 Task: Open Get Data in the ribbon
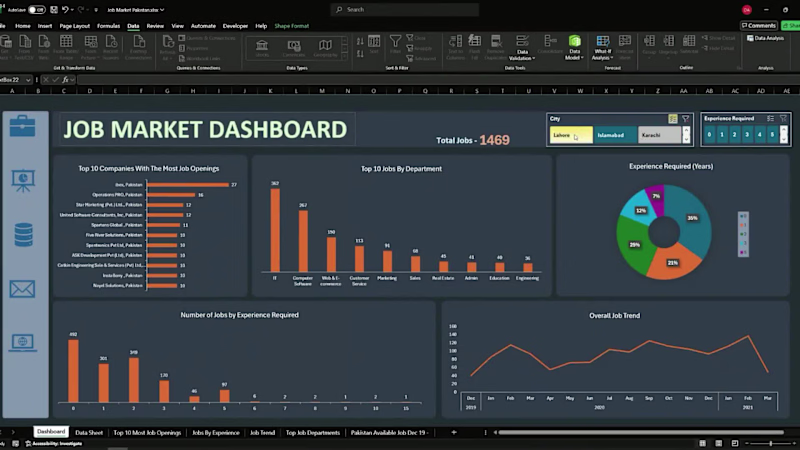pyautogui.click(x=6, y=47)
